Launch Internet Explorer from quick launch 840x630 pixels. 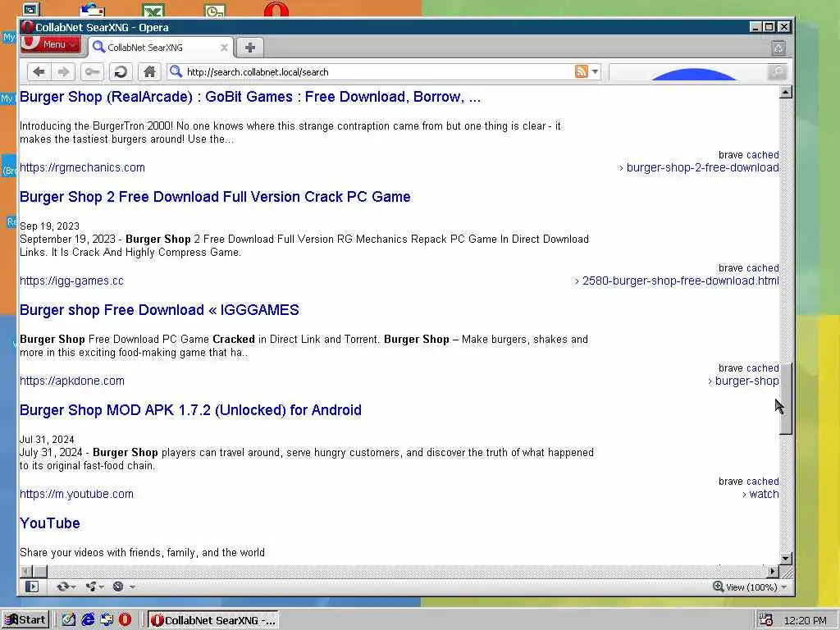coord(88,620)
